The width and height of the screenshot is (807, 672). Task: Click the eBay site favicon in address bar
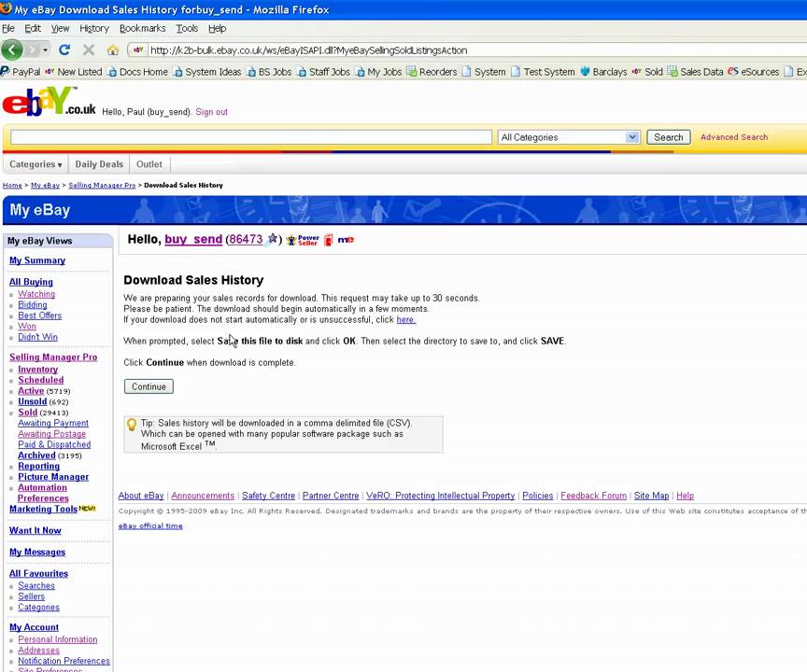click(138, 49)
